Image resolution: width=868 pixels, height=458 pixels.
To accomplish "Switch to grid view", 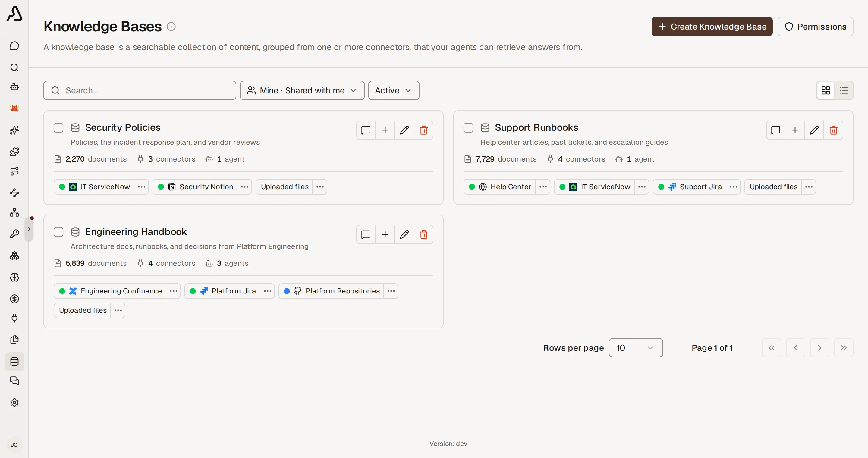I will [826, 90].
